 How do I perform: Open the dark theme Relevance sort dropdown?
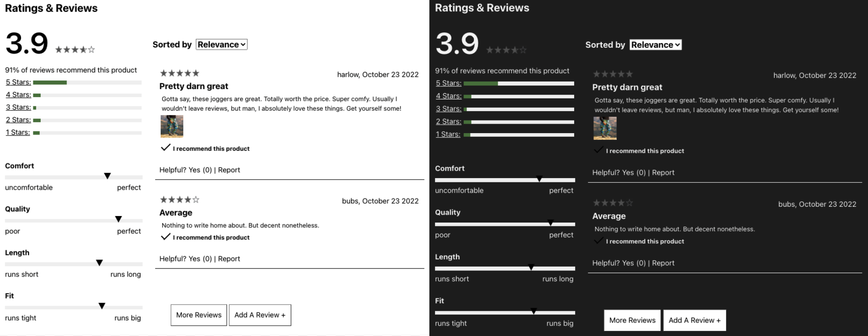[x=655, y=45]
